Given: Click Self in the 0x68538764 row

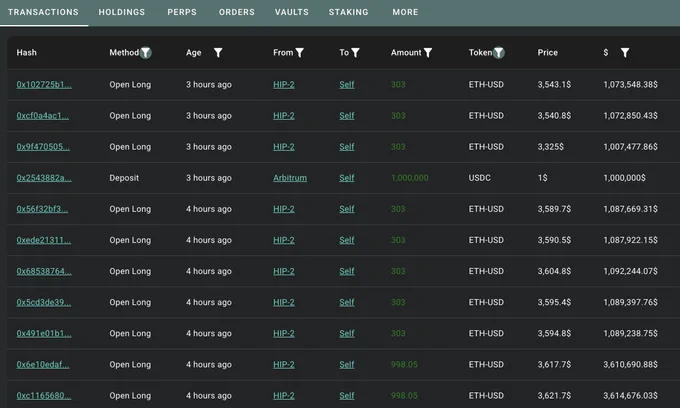Looking at the screenshot, I should (347, 271).
